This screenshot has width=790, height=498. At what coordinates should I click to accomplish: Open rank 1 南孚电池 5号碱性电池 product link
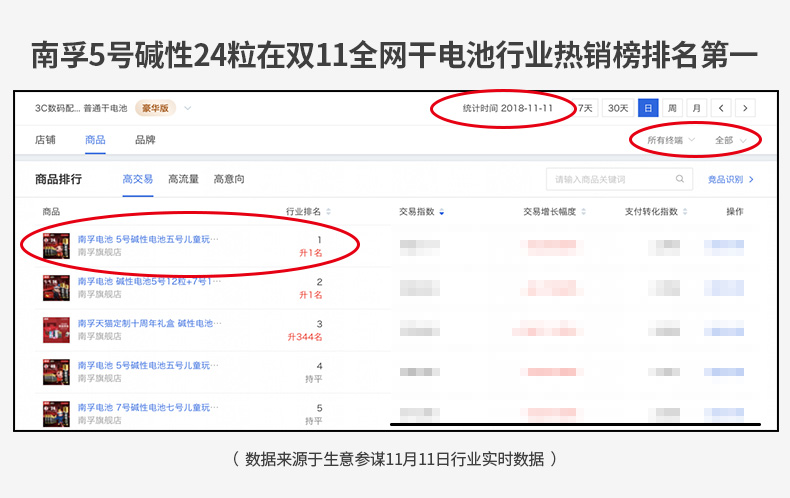[x=149, y=239]
